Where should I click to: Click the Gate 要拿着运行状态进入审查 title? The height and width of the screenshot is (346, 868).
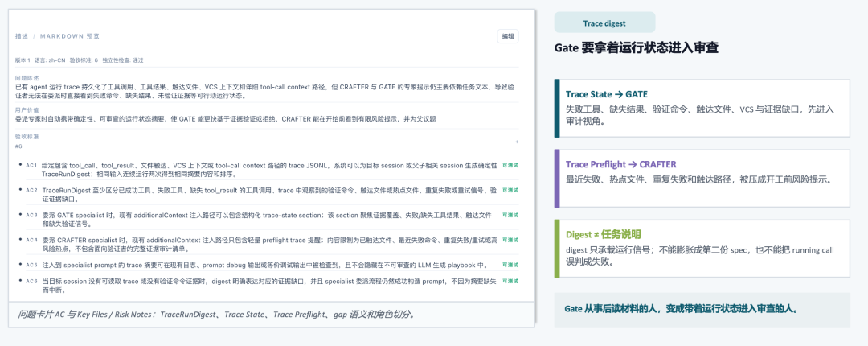637,48
